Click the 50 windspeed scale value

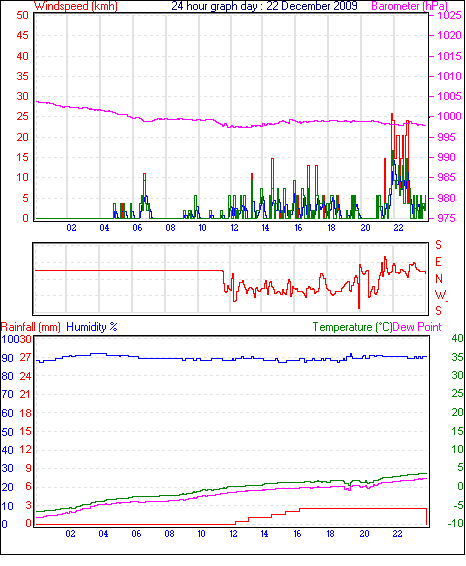pos(22,15)
